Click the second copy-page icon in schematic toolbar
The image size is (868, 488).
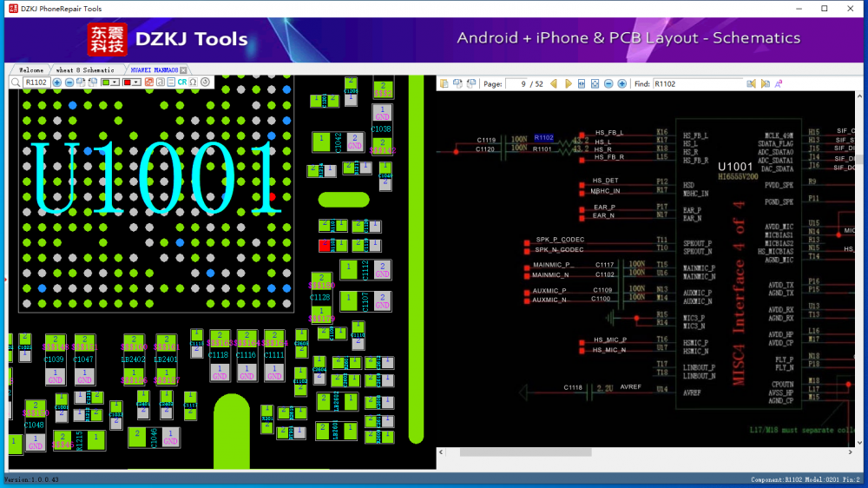(457, 83)
